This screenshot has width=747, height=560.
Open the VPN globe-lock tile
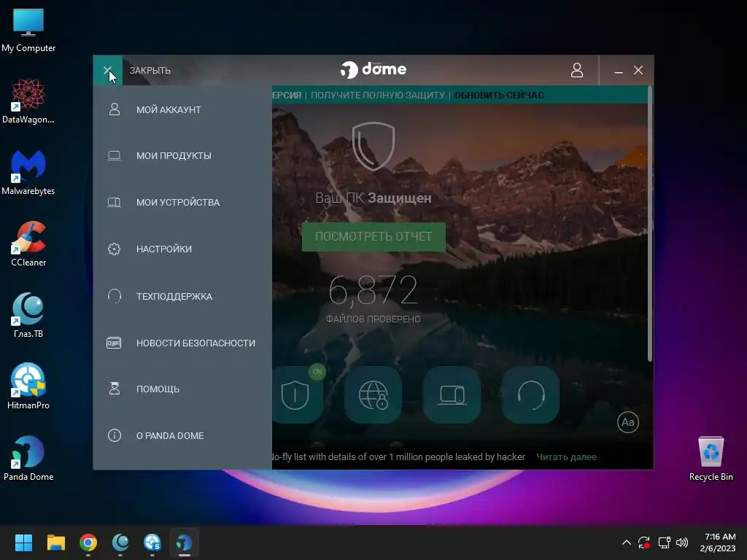point(373,394)
